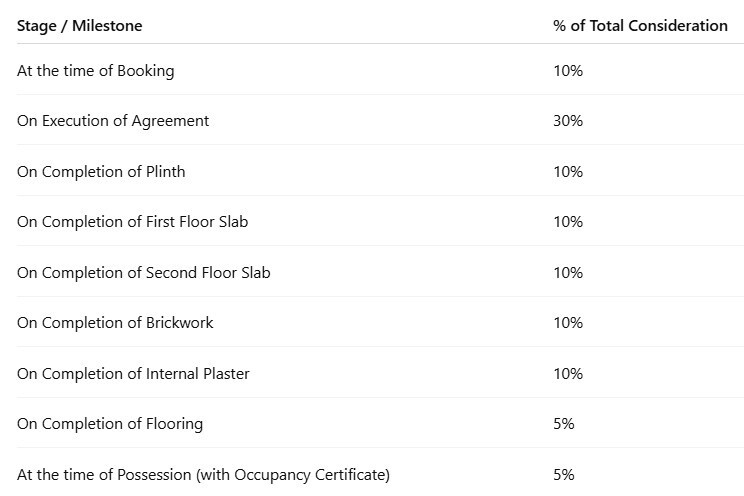Click the On Completion of Flooring text

tap(110, 424)
